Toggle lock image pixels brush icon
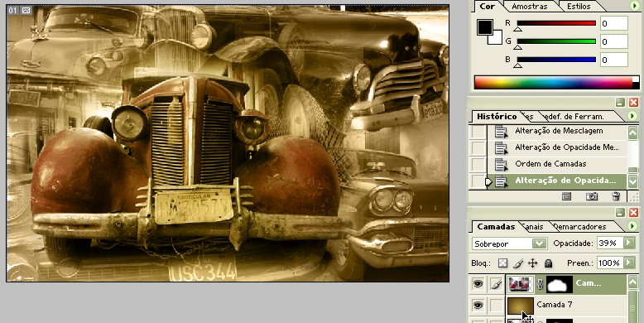The width and height of the screenshot is (644, 323). (x=518, y=263)
